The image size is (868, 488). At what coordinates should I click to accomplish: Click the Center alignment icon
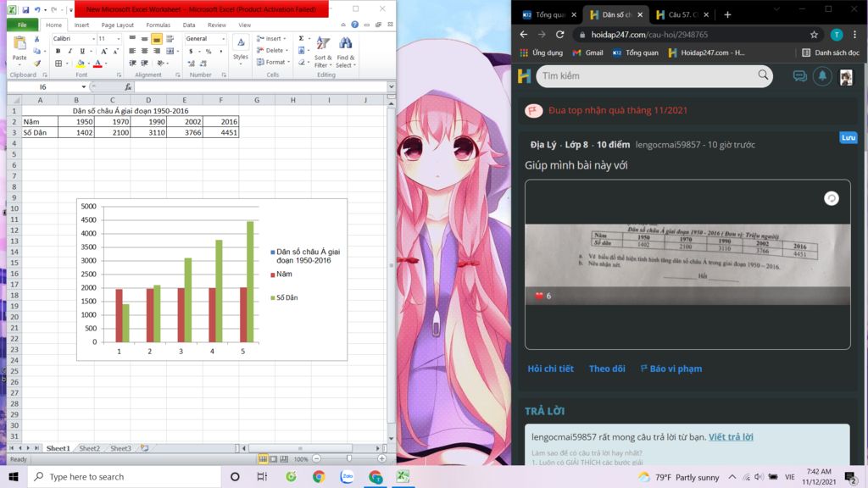144,51
